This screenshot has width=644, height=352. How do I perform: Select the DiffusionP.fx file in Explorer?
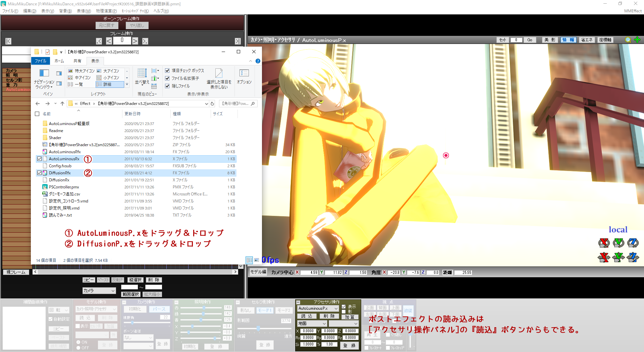(60, 173)
